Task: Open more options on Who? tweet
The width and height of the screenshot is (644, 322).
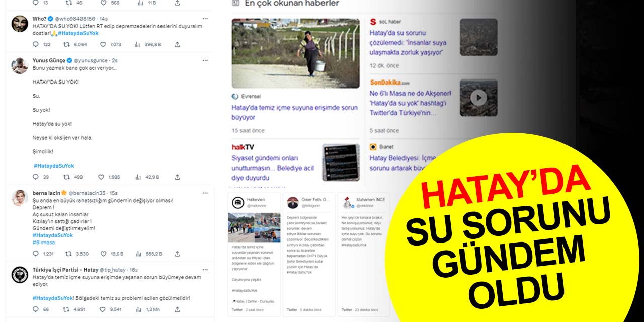Action: (x=205, y=18)
